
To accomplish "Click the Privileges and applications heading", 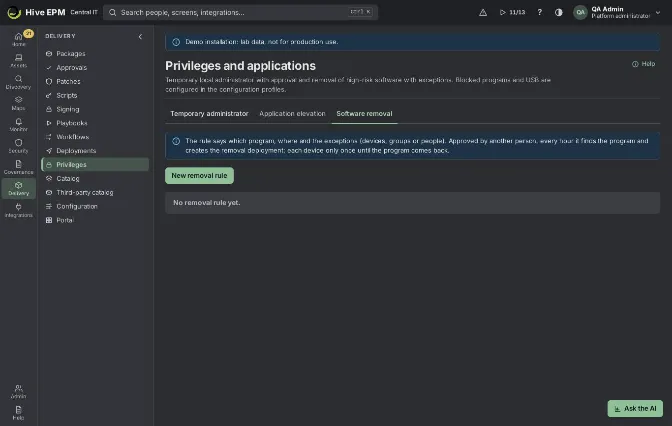I will 240,66.
